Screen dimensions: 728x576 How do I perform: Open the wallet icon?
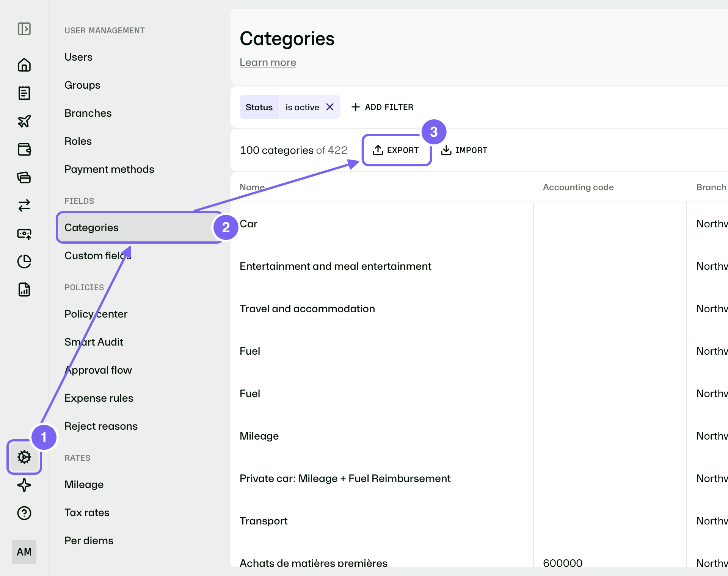click(x=24, y=149)
